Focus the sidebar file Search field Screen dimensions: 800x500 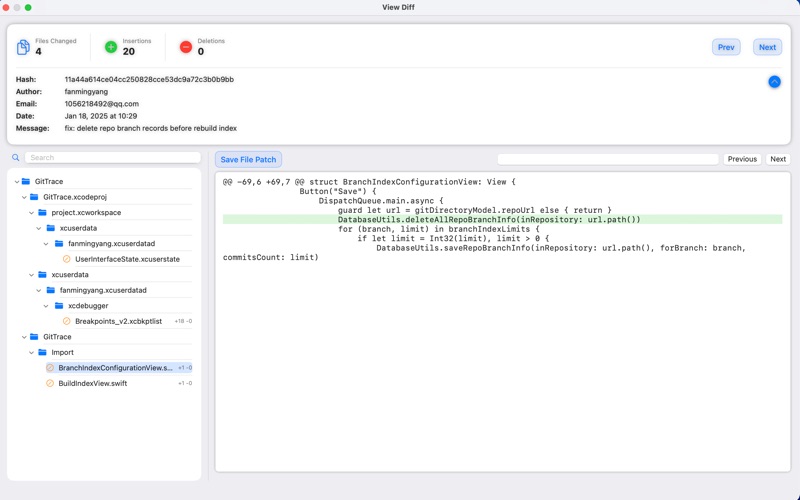tap(113, 158)
